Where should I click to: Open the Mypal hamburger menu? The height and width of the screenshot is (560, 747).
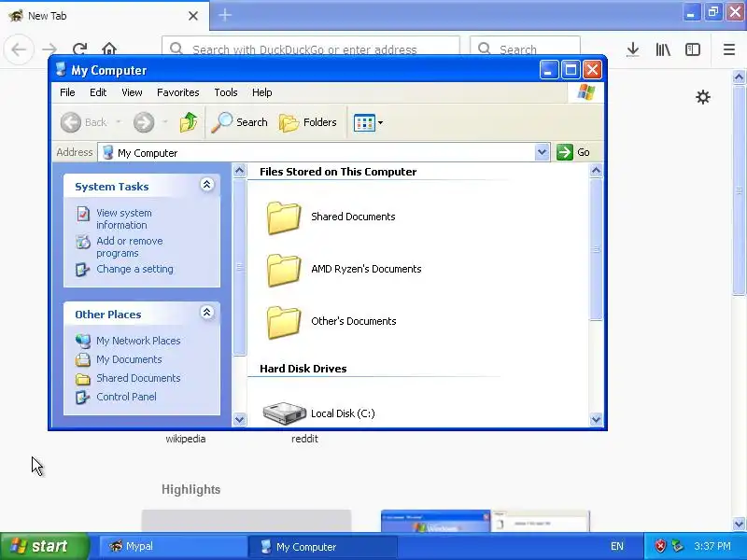click(729, 49)
